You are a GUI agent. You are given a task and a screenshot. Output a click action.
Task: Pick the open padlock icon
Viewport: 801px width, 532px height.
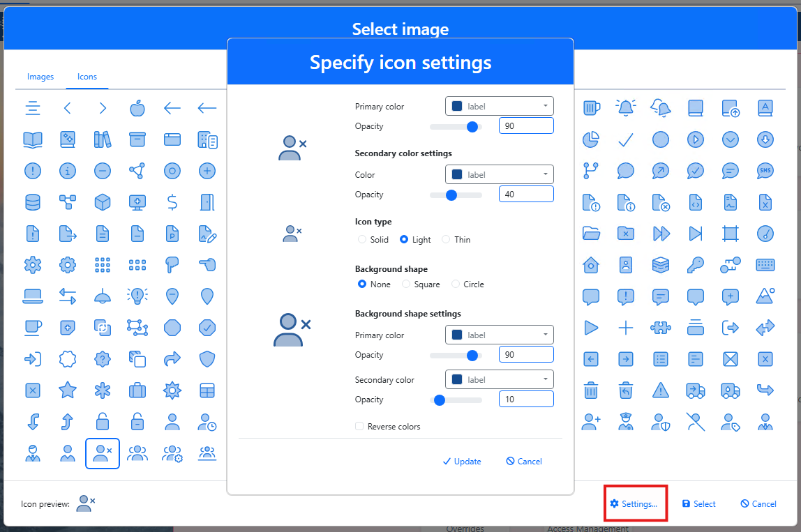[x=103, y=422]
